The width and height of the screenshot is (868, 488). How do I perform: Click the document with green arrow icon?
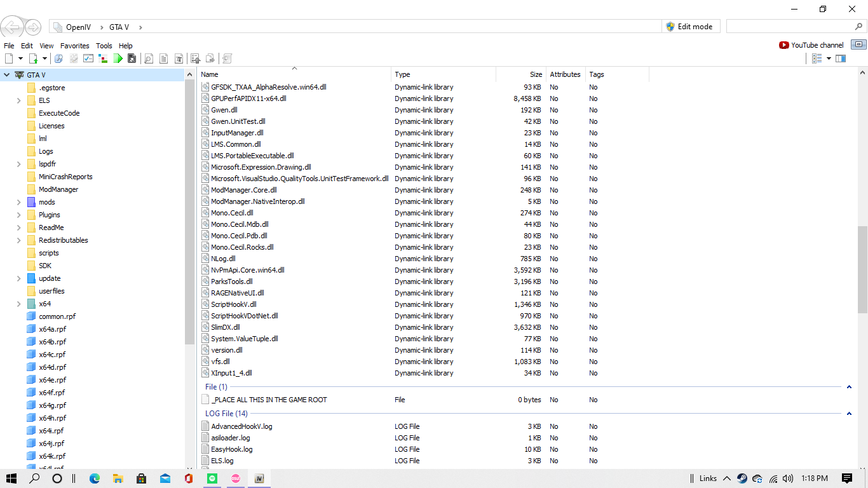33,58
